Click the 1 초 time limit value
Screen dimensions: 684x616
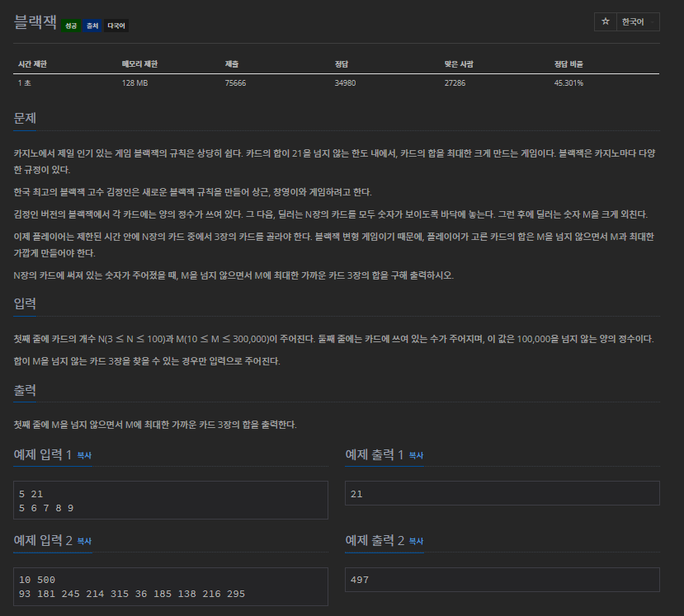pyautogui.click(x=25, y=82)
